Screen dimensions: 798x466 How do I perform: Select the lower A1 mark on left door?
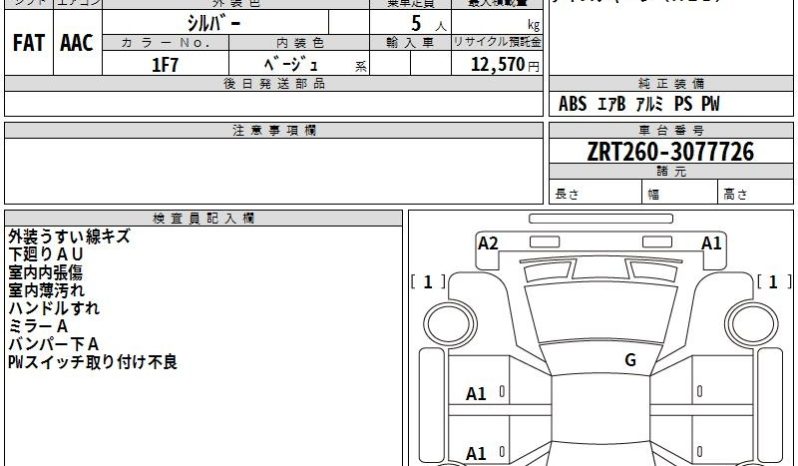[x=477, y=451]
